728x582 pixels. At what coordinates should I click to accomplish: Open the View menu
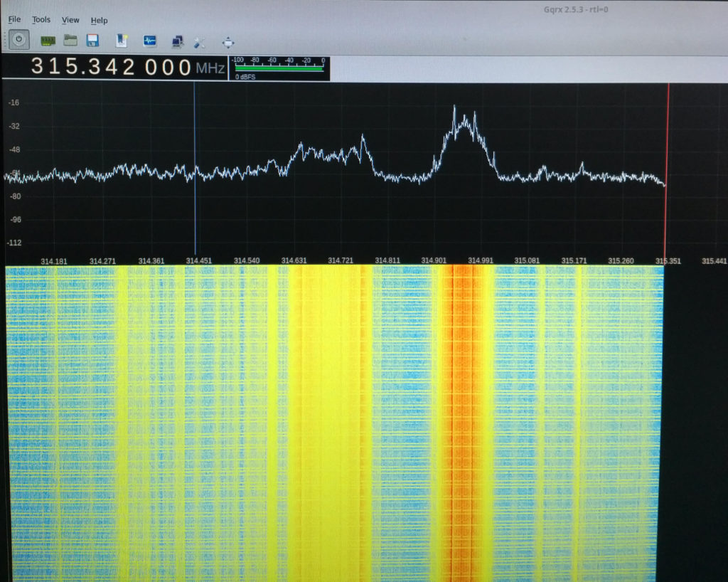[x=70, y=21]
